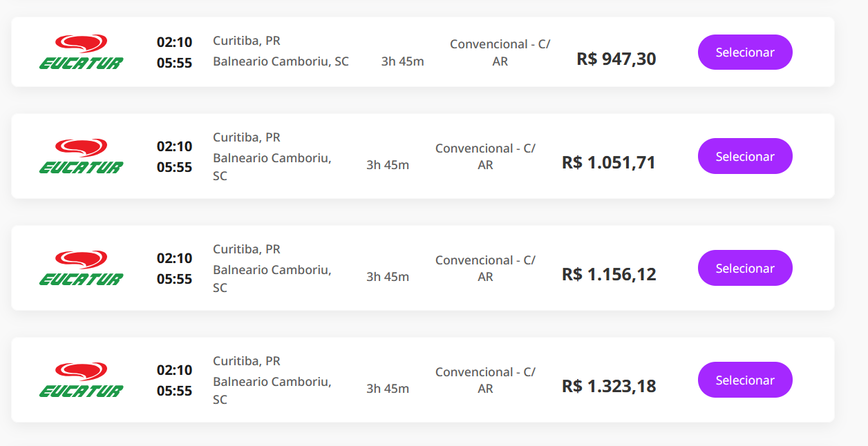Click the 3h 45m duration on the R$ 1.051,71 trip
The image size is (868, 446).
point(388,165)
